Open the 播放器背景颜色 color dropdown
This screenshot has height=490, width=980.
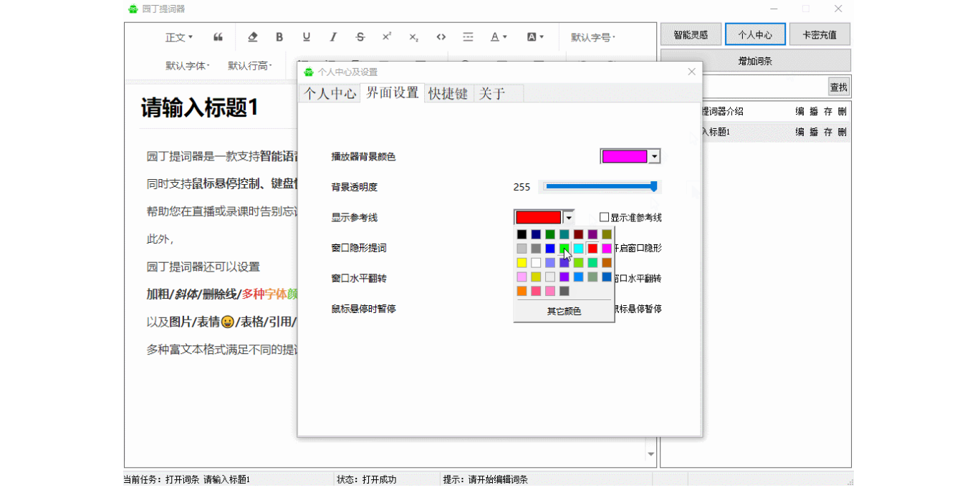pyautogui.click(x=653, y=157)
